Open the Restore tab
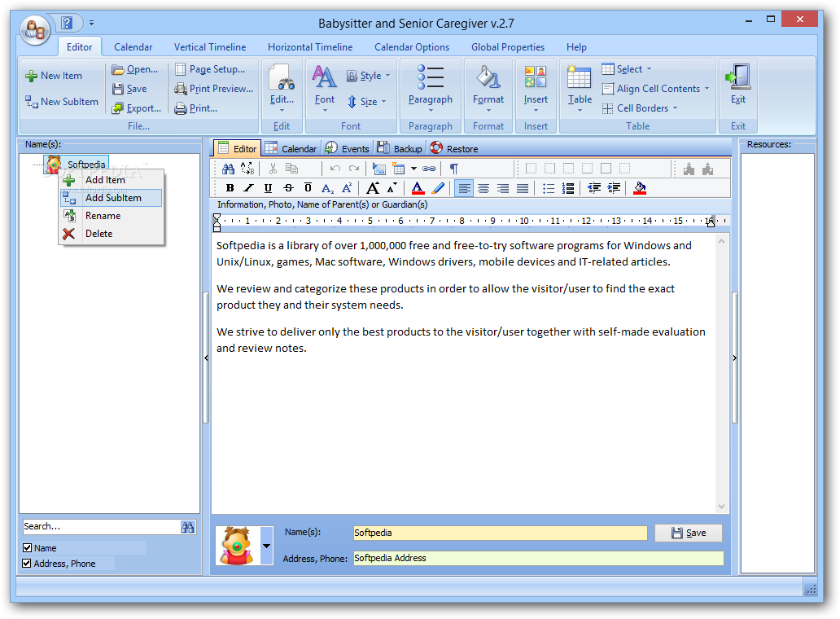This screenshot has width=840, height=619. tap(454, 148)
